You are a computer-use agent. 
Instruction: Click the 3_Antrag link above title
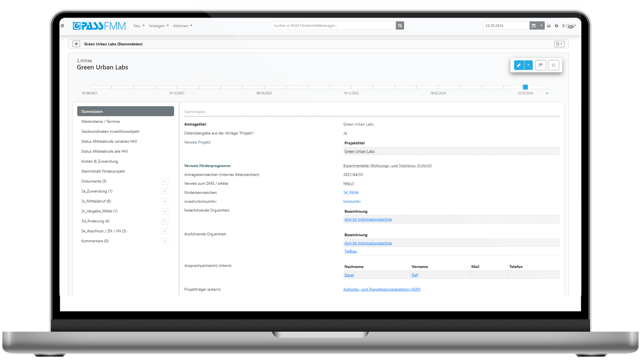pos(84,60)
